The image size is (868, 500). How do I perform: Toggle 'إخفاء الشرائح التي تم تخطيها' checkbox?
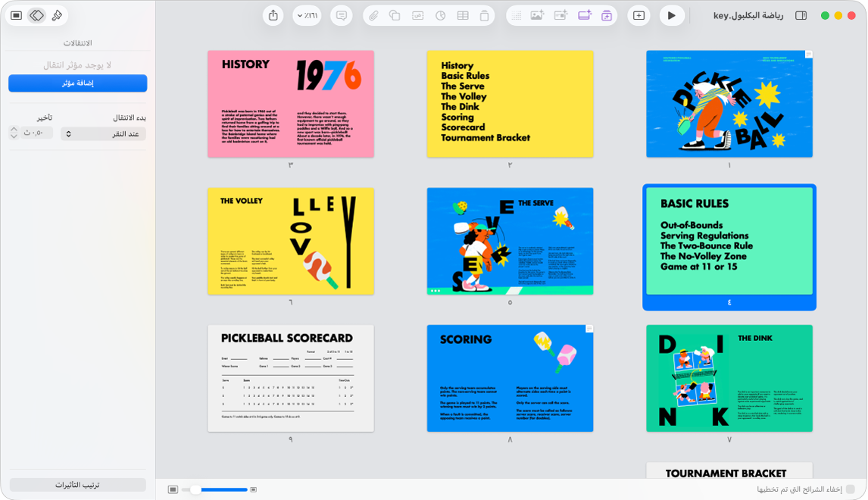[x=851, y=489]
